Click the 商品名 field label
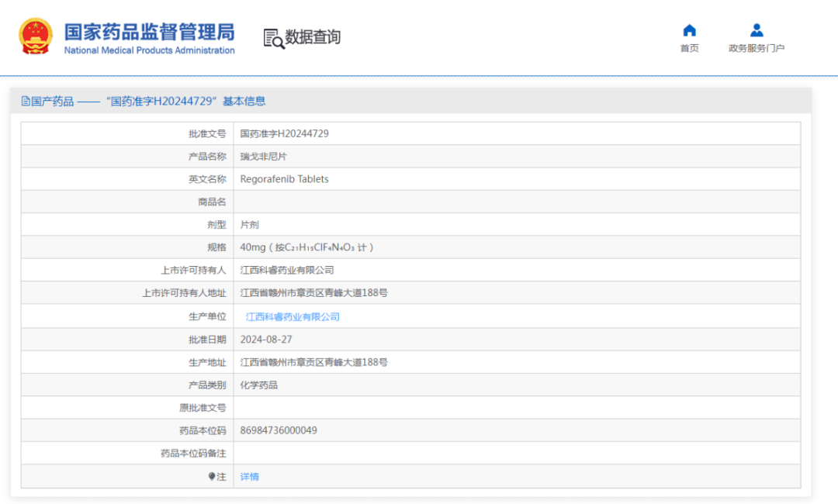This screenshot has width=838, height=504. tap(212, 202)
